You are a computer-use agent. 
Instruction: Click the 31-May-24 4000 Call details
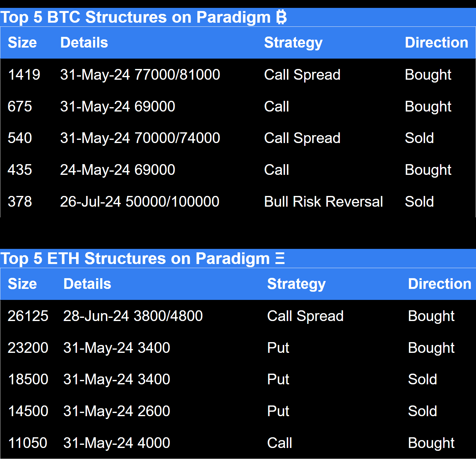pos(117,443)
